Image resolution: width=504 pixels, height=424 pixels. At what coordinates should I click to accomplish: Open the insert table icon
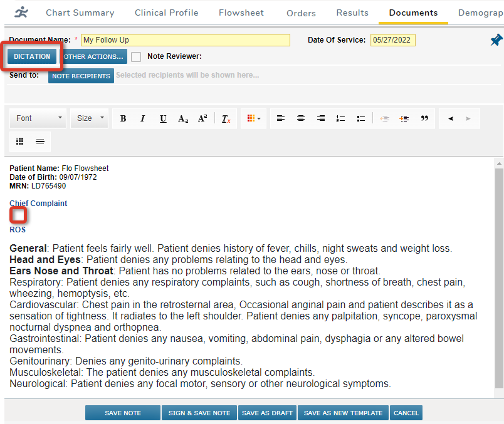(19, 141)
